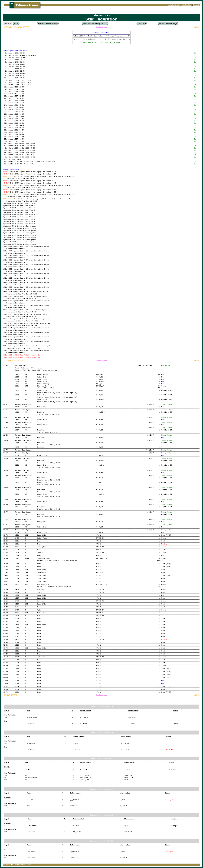Open the B&W Printer-friendly Version

coord(95,24)
